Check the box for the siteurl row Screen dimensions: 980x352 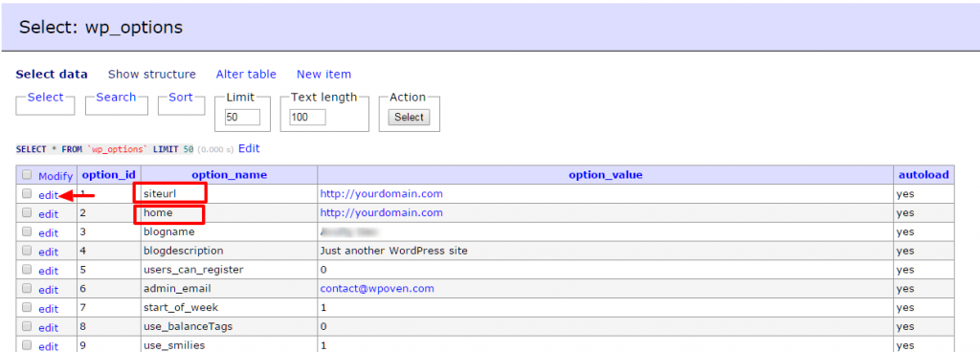pos(26,193)
